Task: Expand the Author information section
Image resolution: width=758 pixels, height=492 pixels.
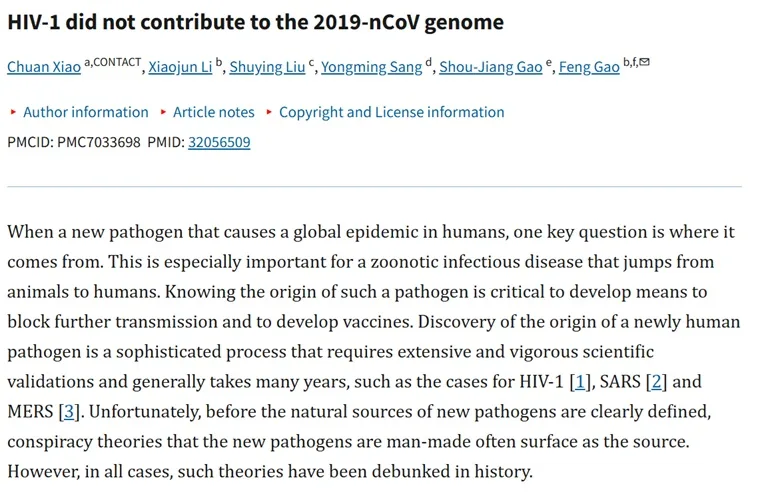Action: (x=85, y=112)
